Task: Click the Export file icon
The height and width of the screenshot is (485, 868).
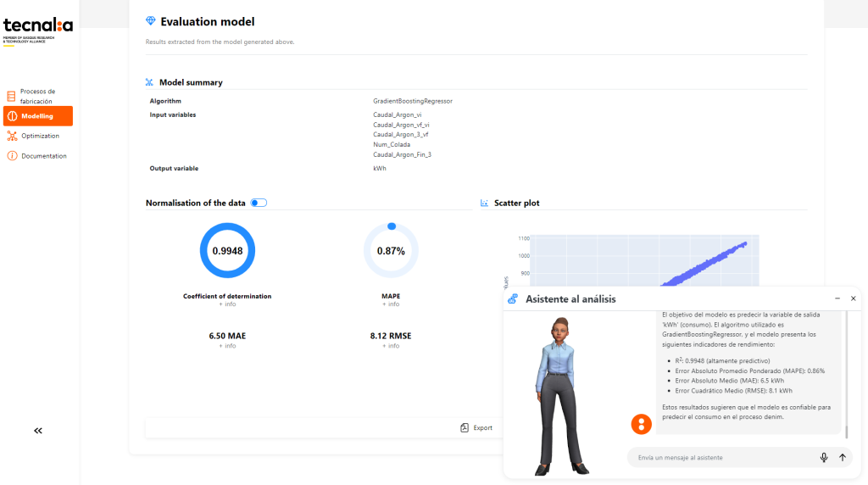Action: (465, 428)
